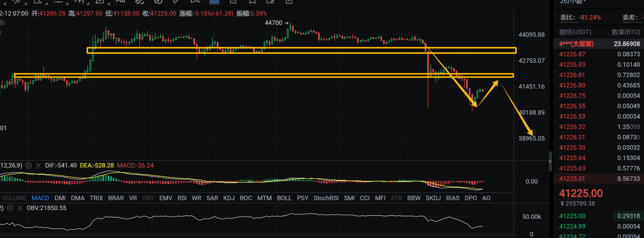Enable the EMV indicator
This screenshot has width=644, height=238.
166,198
